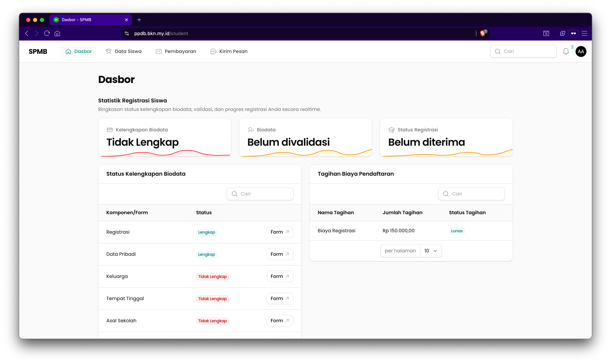Click the browser home icon

tap(57, 33)
